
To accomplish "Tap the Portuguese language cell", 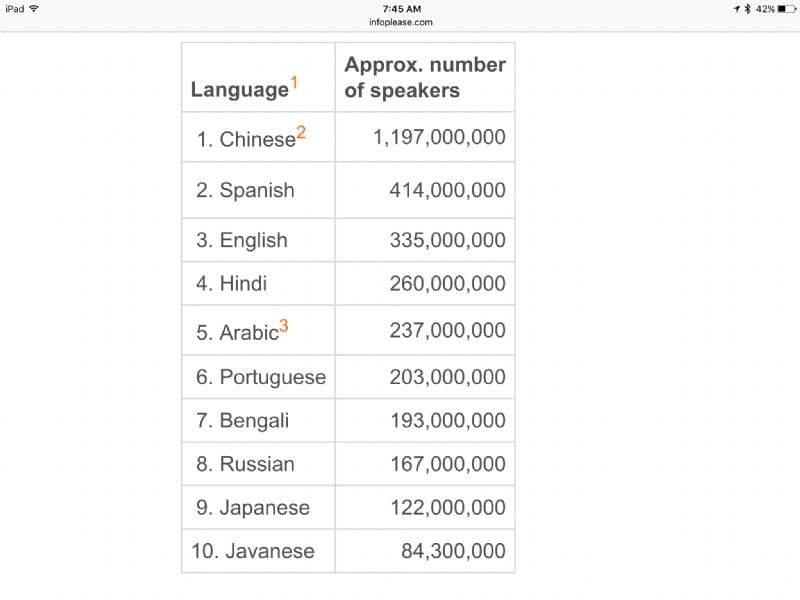I will (260, 377).
